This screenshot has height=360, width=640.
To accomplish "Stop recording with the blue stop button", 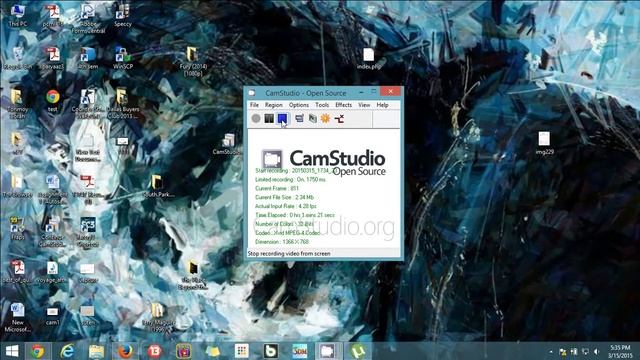I will tap(282, 118).
